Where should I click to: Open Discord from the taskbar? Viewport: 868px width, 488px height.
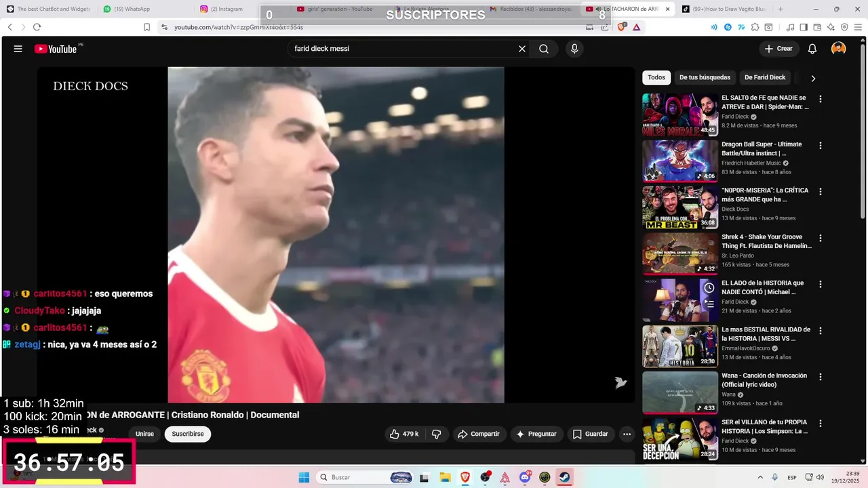525,477
